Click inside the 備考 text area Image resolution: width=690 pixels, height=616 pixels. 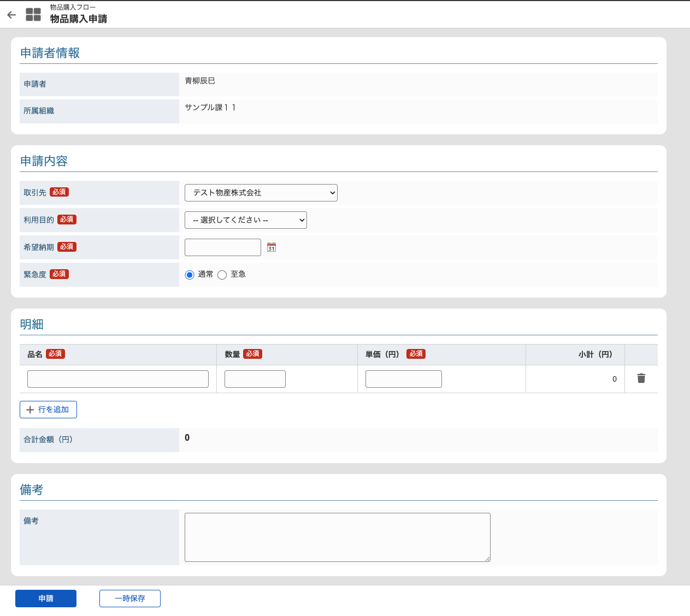coord(338,537)
